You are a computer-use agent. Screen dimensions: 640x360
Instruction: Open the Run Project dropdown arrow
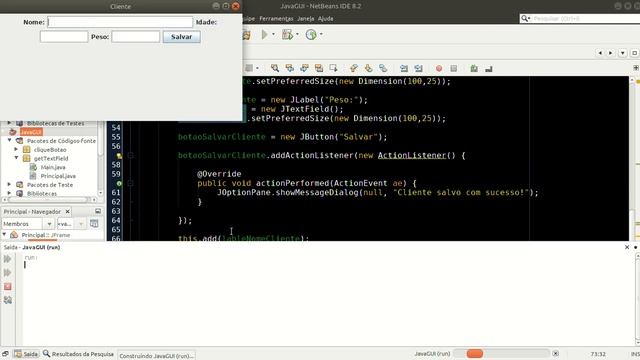pyautogui.click(x=273, y=35)
